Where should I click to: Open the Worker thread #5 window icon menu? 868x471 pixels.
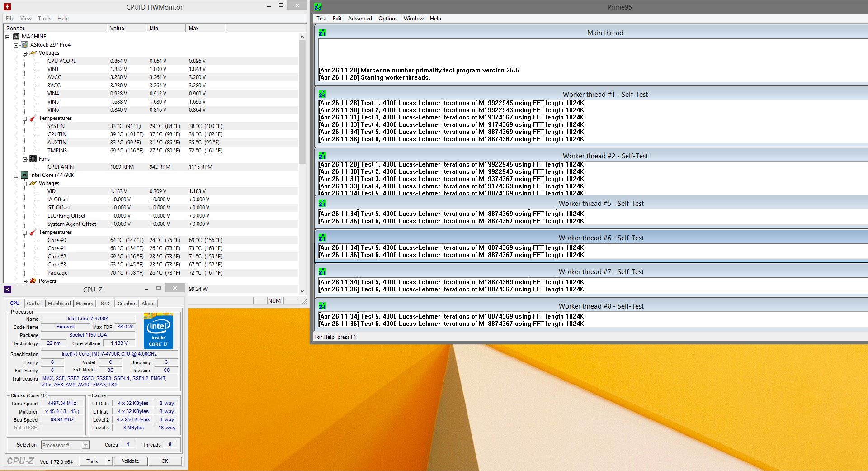[322, 204]
